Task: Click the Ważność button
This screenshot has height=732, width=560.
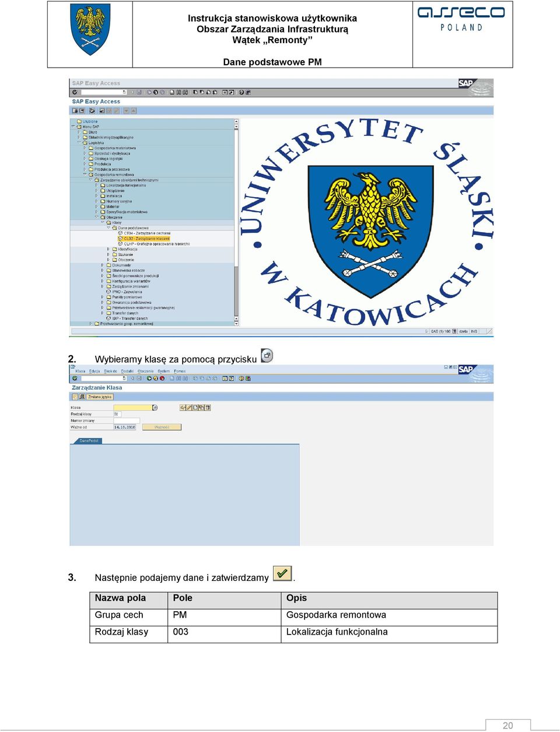Action: pyautogui.click(x=162, y=427)
